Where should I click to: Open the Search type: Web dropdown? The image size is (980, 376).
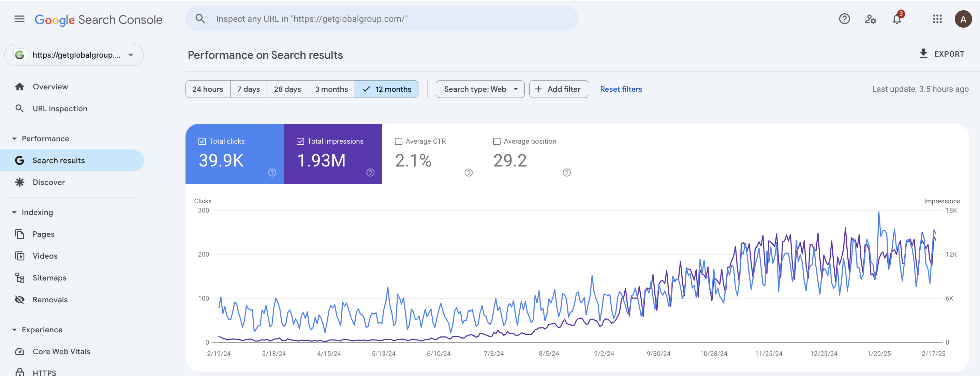tap(480, 89)
